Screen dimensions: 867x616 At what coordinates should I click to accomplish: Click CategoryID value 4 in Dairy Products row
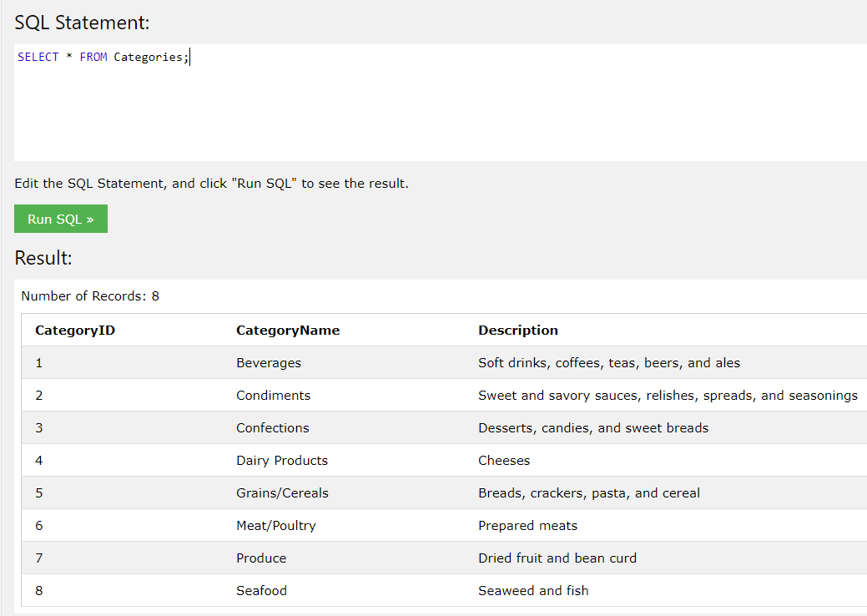38,461
